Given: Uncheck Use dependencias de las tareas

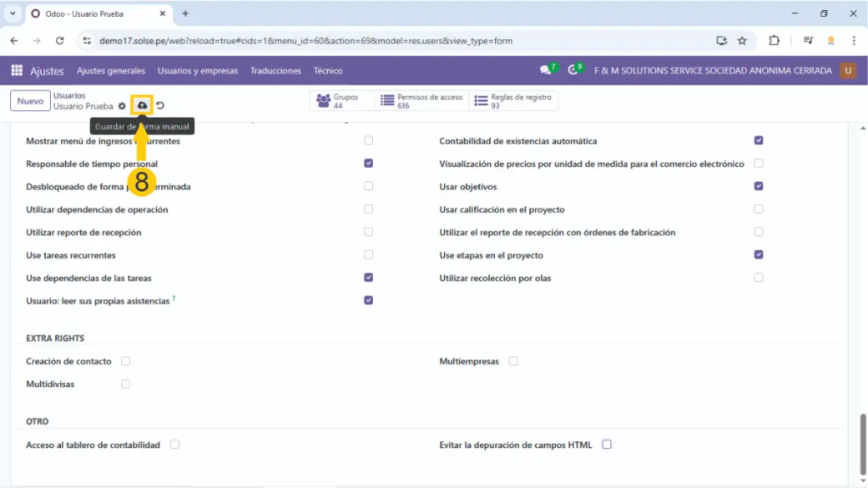Looking at the screenshot, I should coord(368,277).
